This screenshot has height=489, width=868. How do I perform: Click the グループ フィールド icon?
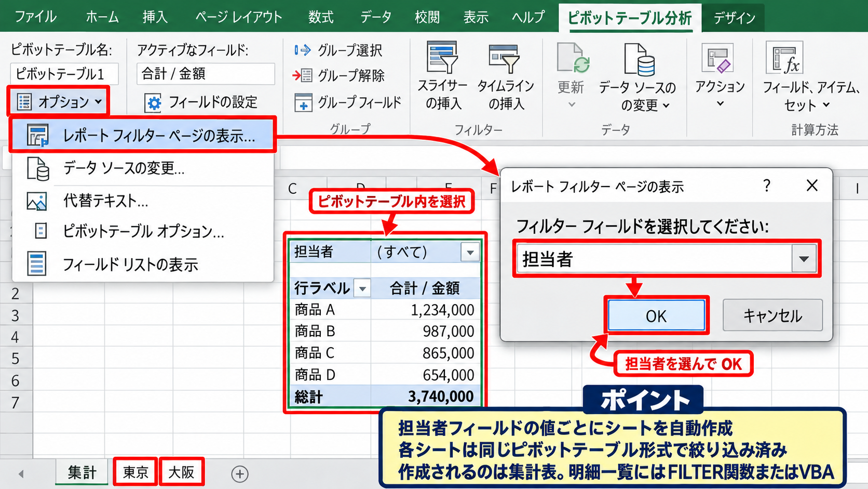[x=303, y=102]
